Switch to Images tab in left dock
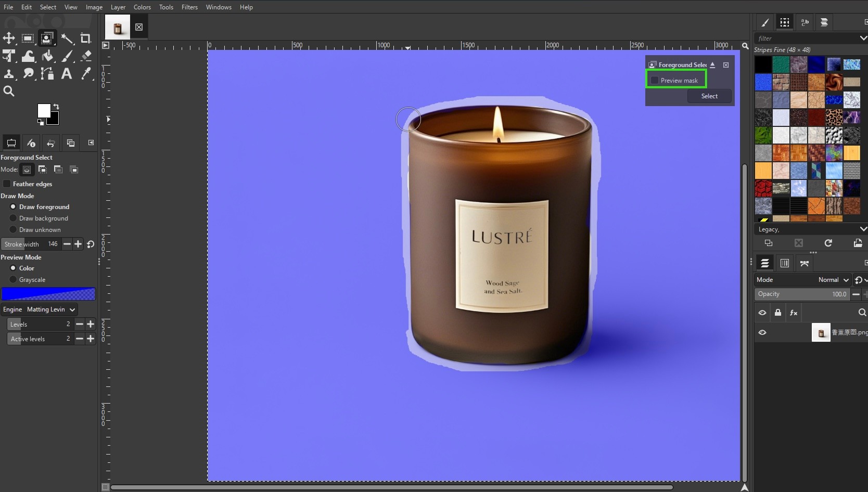868x492 pixels. pos(71,143)
